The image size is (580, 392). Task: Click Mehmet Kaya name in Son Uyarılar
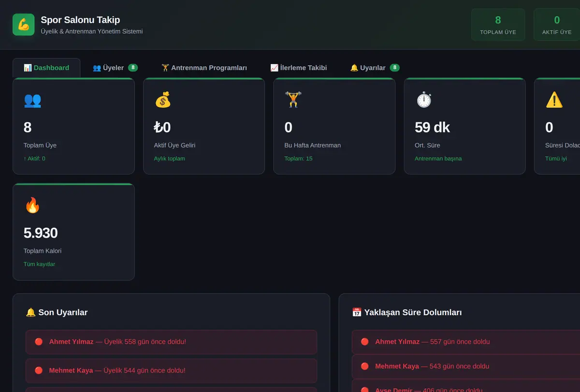point(71,371)
